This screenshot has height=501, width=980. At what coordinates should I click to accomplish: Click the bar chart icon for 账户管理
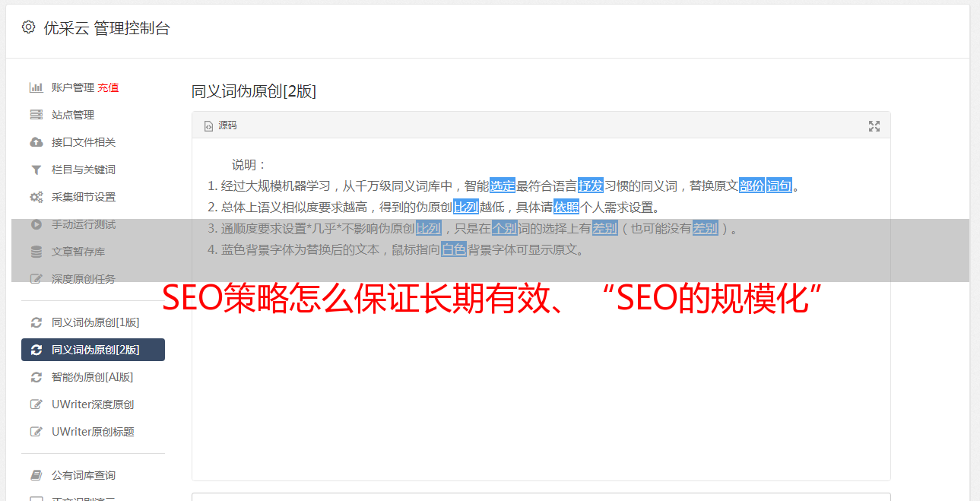point(36,87)
